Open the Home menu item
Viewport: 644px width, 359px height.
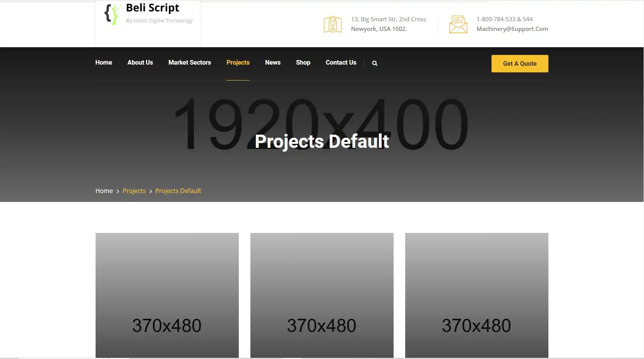coord(104,63)
